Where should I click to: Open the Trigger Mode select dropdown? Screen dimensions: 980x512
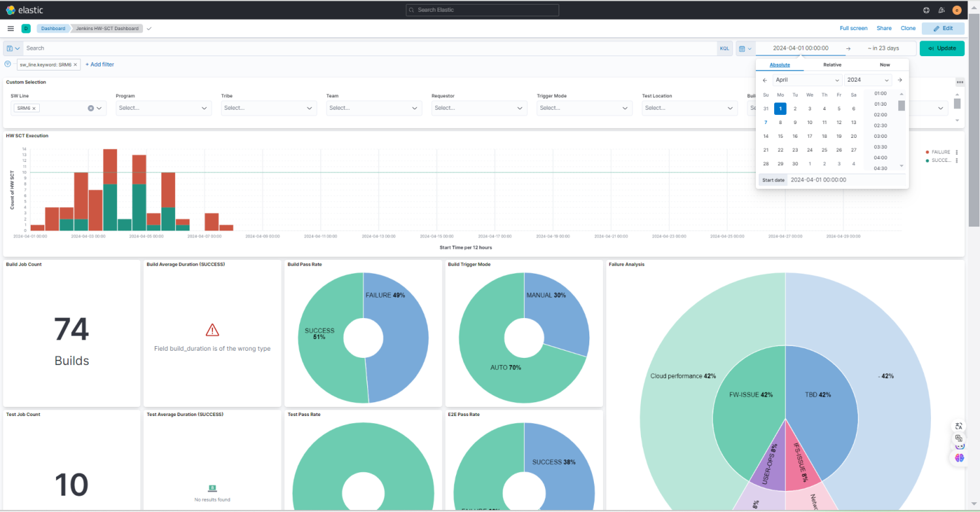585,108
